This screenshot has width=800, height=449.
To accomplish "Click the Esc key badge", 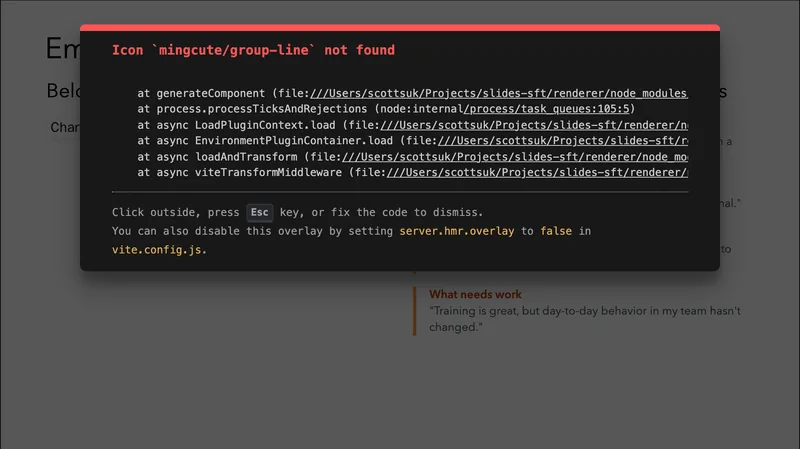I will (259, 212).
